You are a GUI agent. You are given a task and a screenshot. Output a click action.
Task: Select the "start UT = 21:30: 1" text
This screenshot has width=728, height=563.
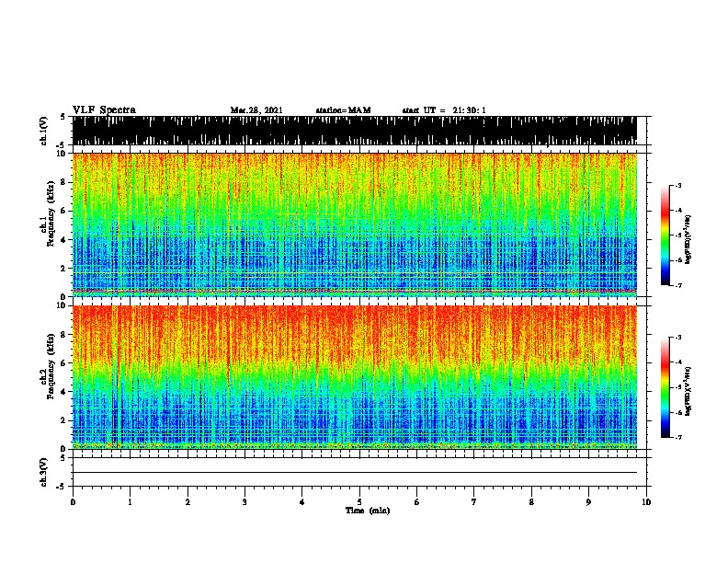pyautogui.click(x=444, y=110)
